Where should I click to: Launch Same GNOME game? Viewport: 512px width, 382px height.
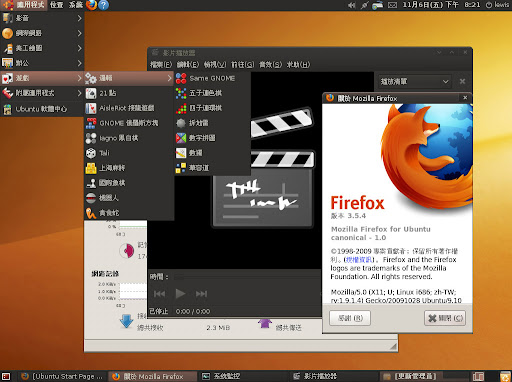click(212, 78)
